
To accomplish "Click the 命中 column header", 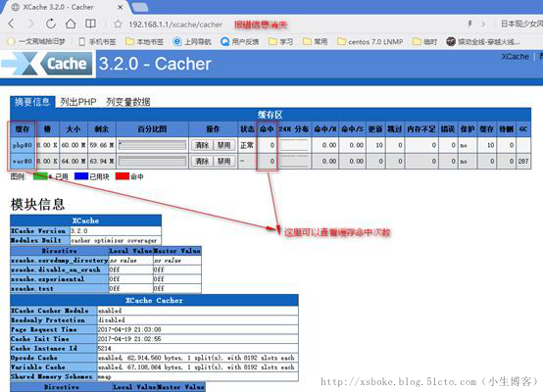I will [267, 129].
